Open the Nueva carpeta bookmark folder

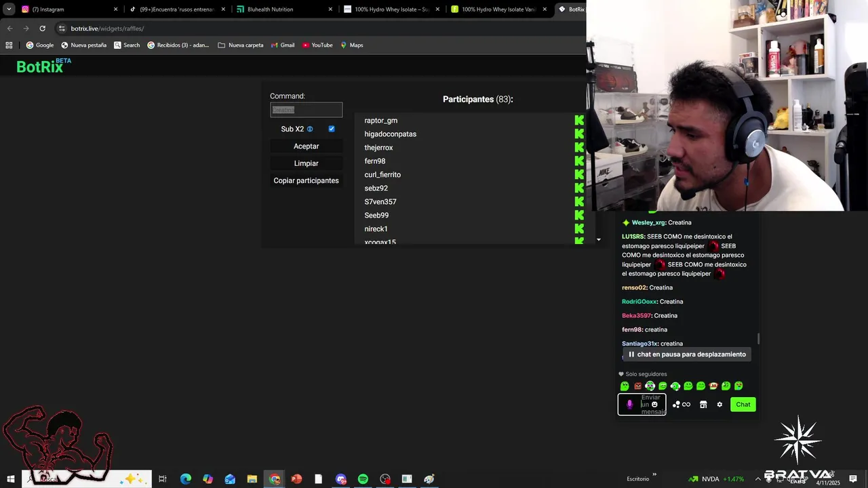click(x=241, y=45)
